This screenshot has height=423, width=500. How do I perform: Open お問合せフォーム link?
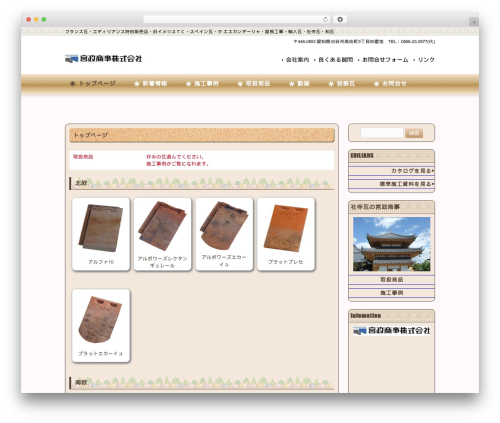385,60
